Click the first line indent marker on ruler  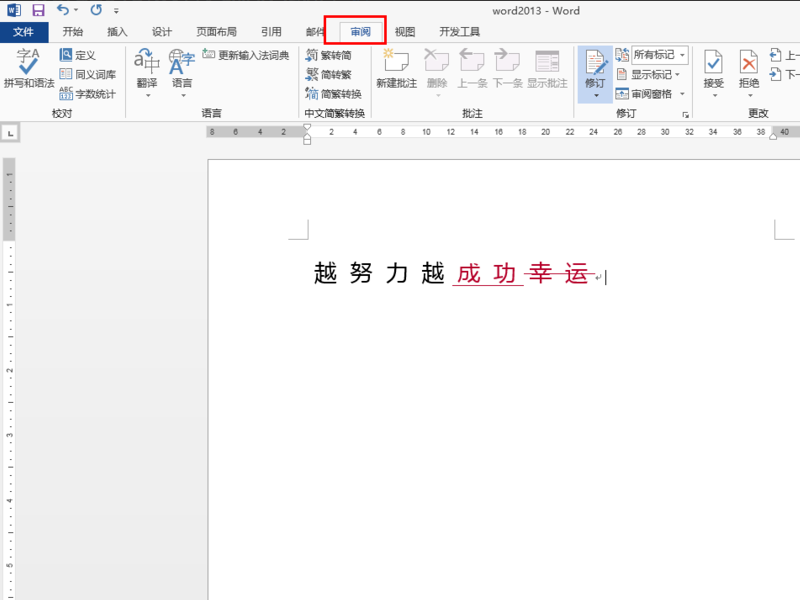[x=307, y=127]
